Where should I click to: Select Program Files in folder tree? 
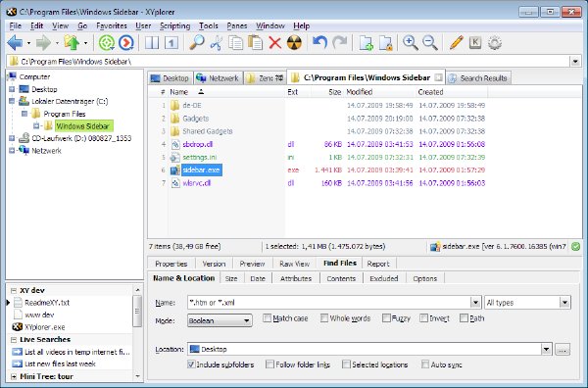coord(65,114)
